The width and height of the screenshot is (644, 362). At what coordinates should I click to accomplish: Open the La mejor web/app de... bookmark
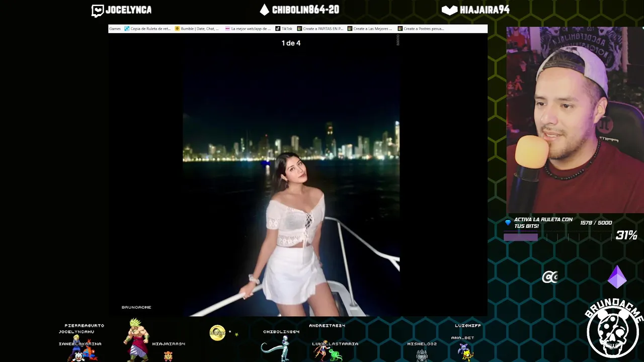coord(248,29)
